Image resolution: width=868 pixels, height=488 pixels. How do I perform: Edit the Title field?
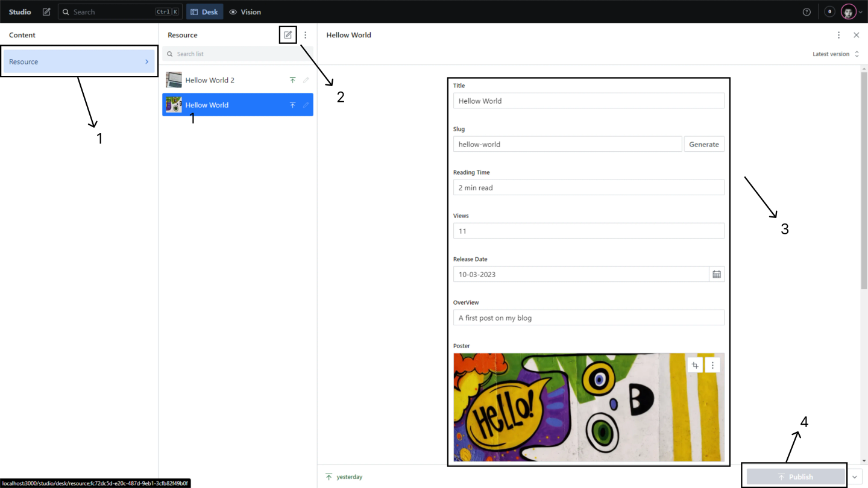(x=589, y=101)
